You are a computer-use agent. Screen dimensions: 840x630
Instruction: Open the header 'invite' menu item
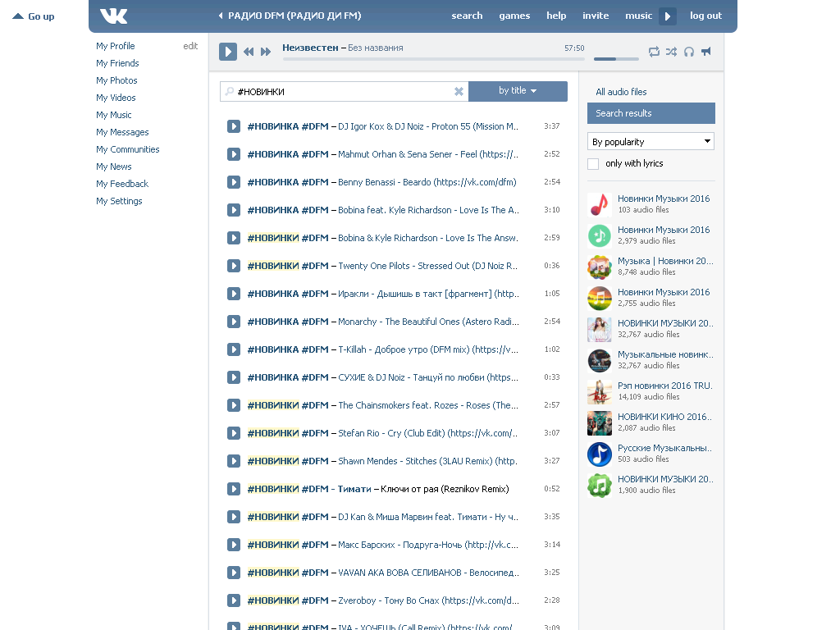point(596,16)
